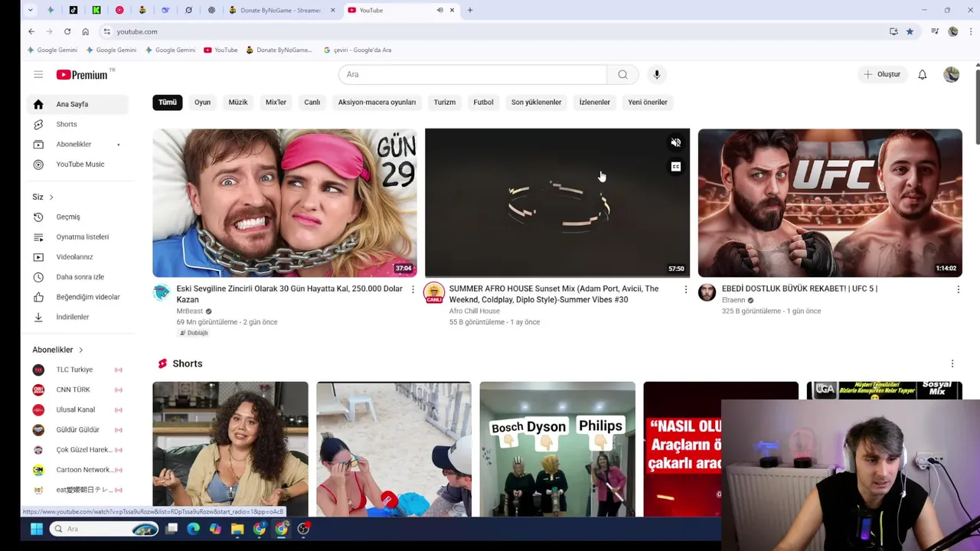
Task: Switch to the TikTok pinned tab
Action: tap(73, 10)
